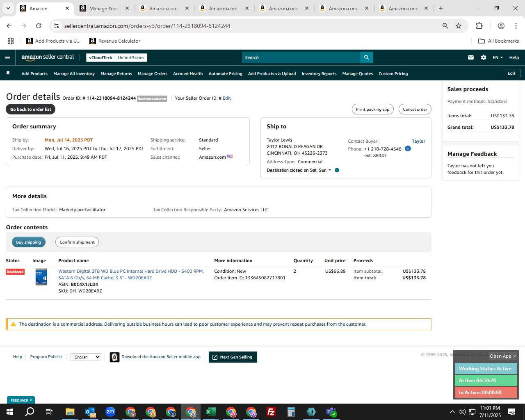Open a new browser tab with the plus icon
Image resolution: width=525 pixels, height=420 pixels.
pyautogui.click(x=441, y=8)
